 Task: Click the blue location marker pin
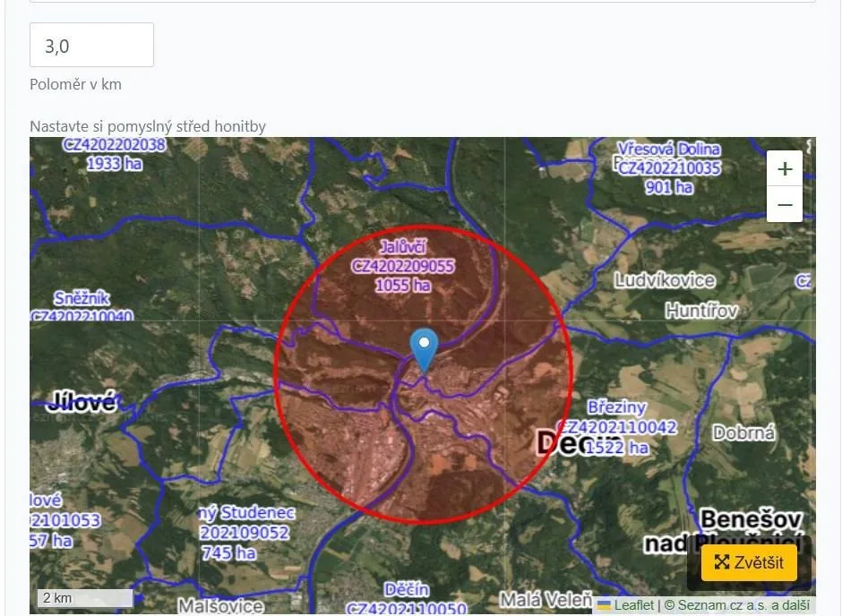tap(425, 351)
